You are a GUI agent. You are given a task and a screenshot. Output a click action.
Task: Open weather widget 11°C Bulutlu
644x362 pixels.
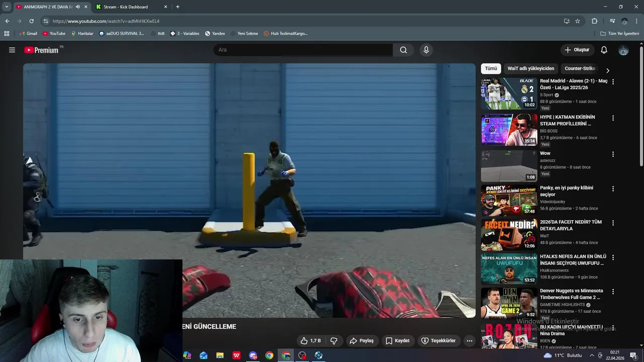coord(562,355)
